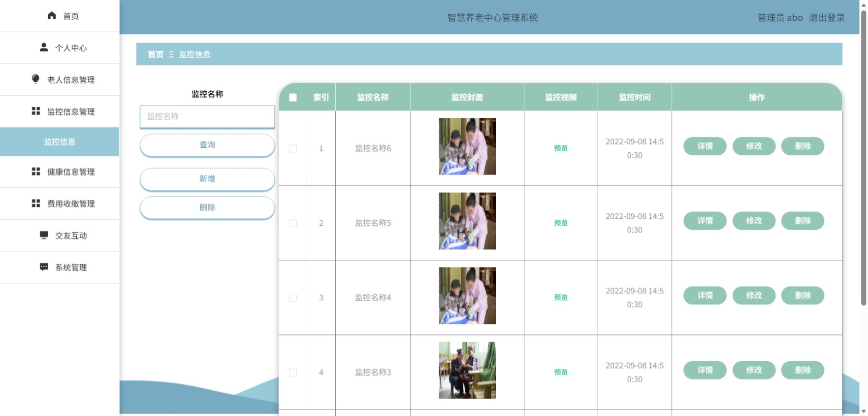Click the 监控名称 column header
This screenshot has width=868, height=416.
point(373,97)
